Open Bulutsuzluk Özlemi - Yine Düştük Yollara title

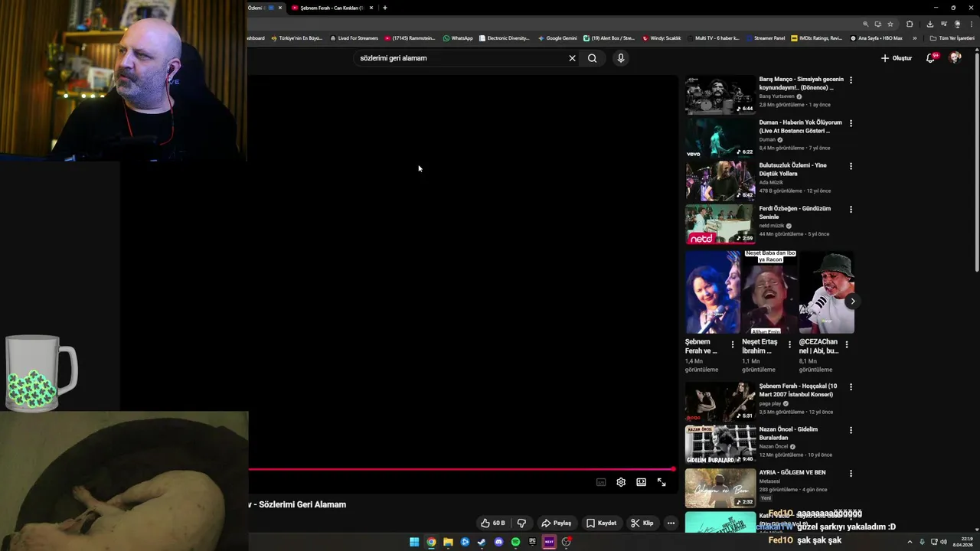click(793, 169)
